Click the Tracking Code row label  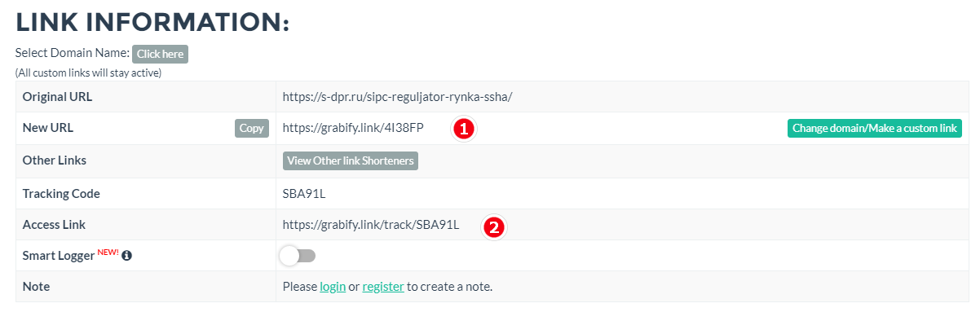[61, 193]
